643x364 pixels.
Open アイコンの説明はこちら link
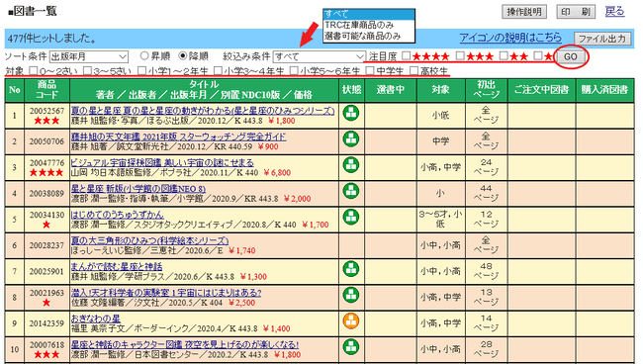tap(510, 38)
